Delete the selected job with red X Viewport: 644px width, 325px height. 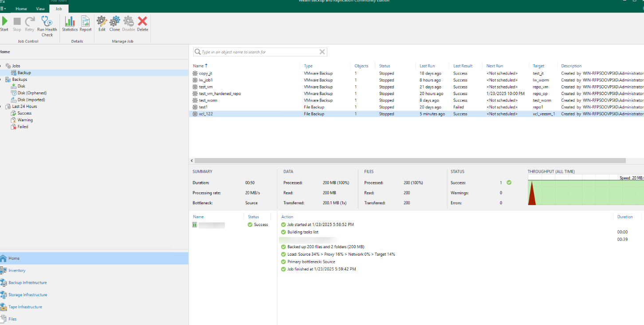click(142, 24)
